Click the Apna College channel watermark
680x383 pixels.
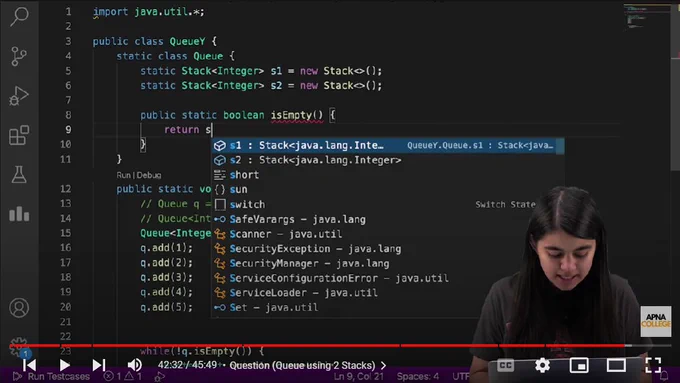(x=655, y=321)
